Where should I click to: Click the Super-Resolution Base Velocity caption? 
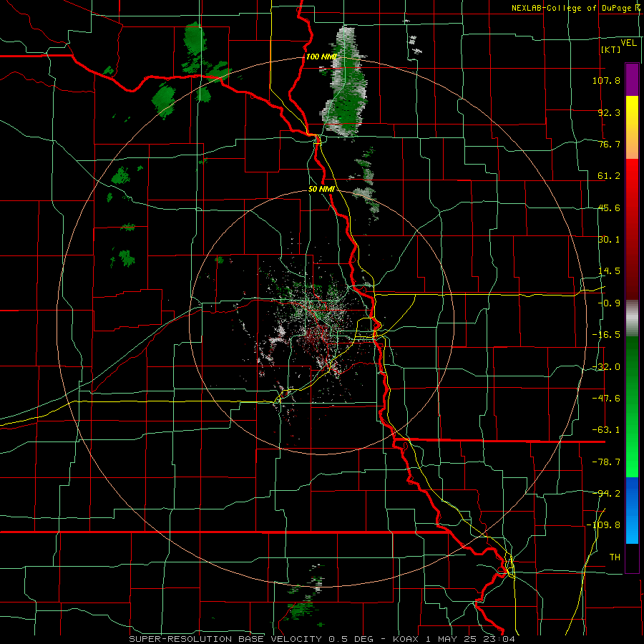point(322,639)
